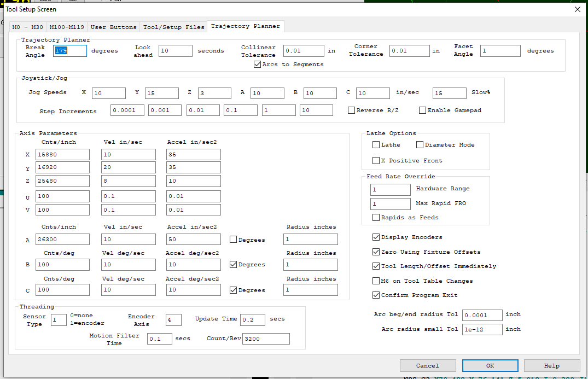This screenshot has height=379, width=588.
Task: Open the M100-M119 tab
Action: click(x=66, y=27)
